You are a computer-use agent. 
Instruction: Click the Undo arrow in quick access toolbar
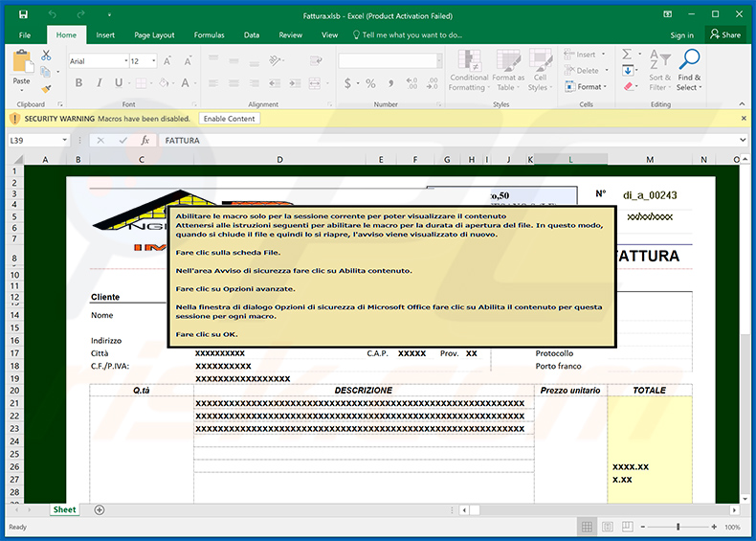point(52,14)
